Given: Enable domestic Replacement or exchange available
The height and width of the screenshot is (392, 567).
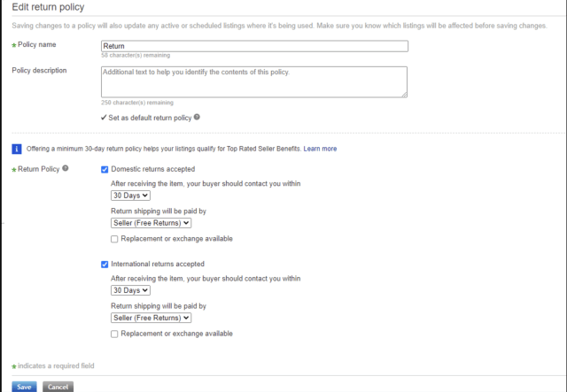Looking at the screenshot, I should coord(114,239).
